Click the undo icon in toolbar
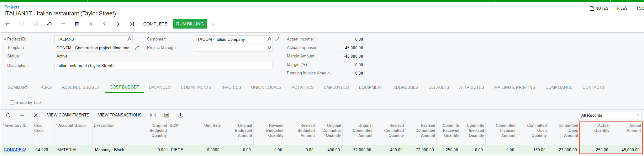This screenshot has height=156, width=644. click(49, 24)
